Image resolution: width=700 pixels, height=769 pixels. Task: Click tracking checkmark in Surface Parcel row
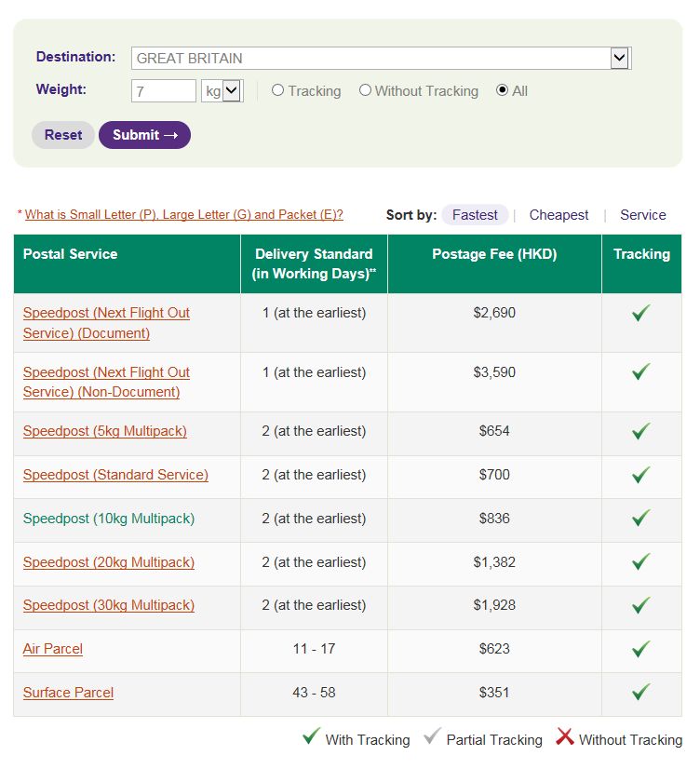click(640, 692)
